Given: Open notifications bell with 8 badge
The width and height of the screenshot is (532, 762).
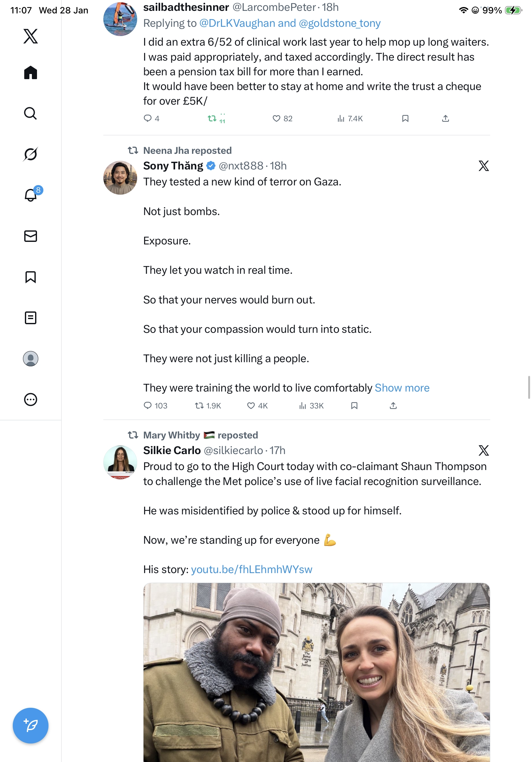Looking at the screenshot, I should [31, 195].
